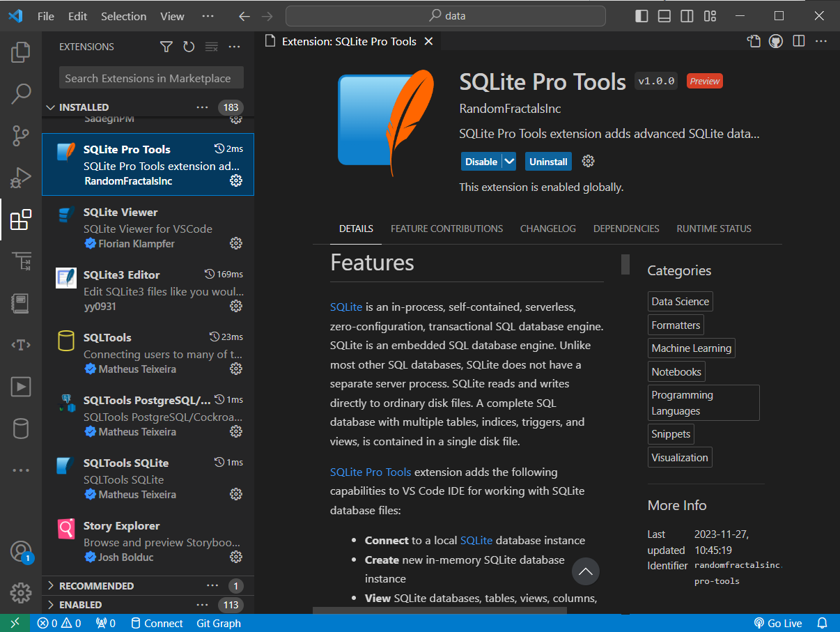Open the Selection menu
Viewport: 840px width, 632px height.
(x=124, y=16)
